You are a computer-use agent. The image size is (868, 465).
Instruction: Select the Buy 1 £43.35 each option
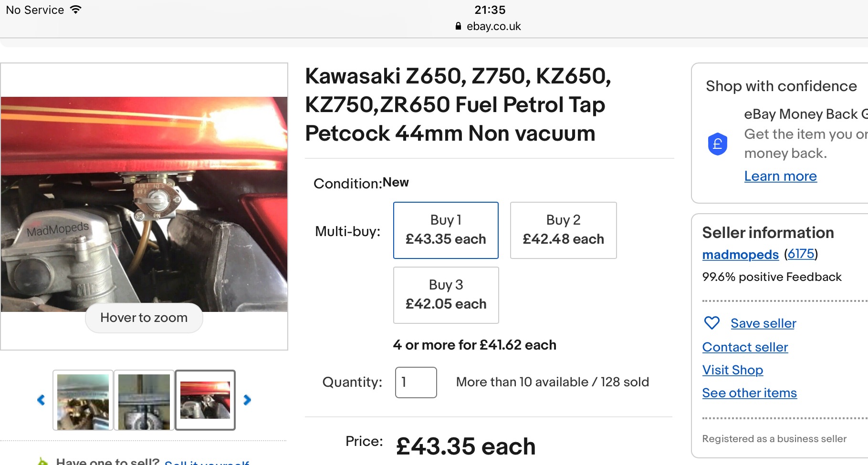(446, 230)
